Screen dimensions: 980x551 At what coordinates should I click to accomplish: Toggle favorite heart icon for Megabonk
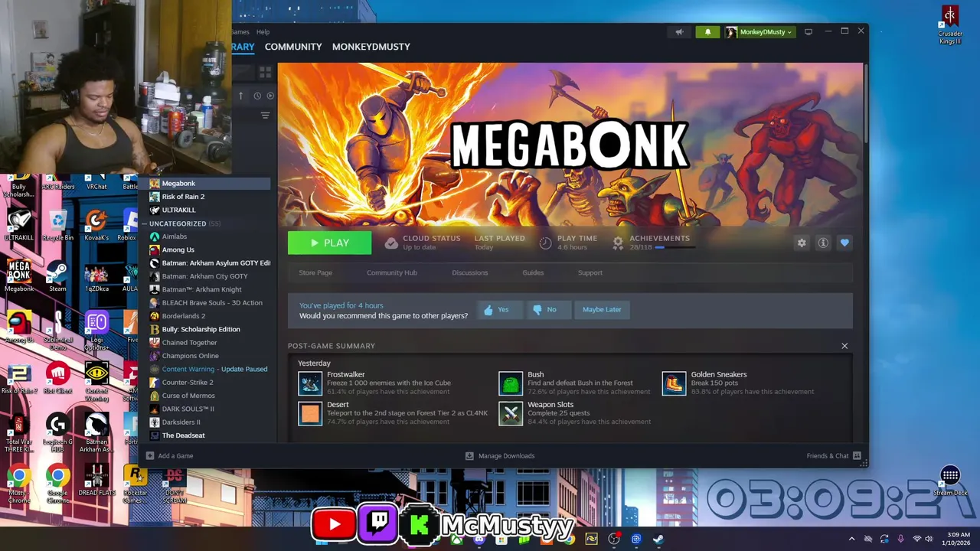[844, 243]
